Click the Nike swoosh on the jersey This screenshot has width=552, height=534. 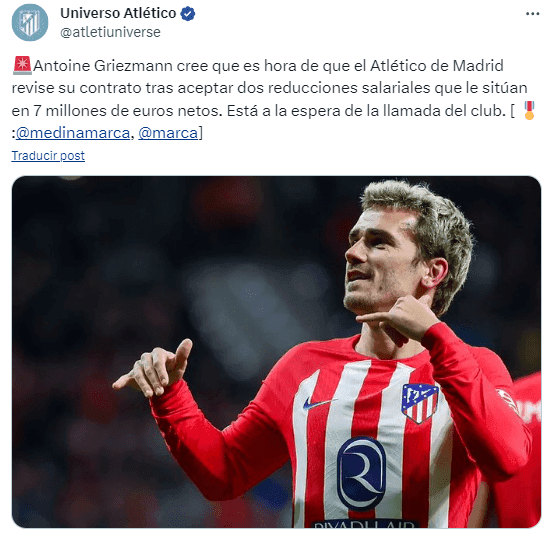(x=318, y=402)
